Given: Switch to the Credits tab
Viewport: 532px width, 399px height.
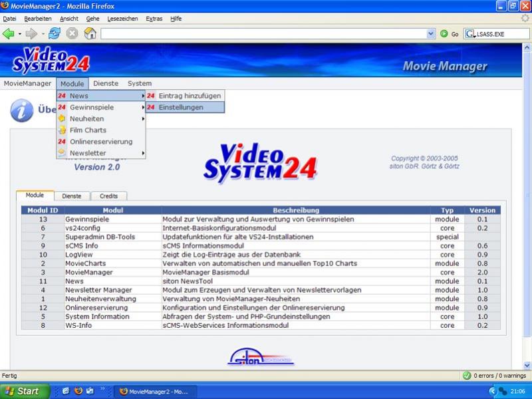Looking at the screenshot, I should [108, 196].
